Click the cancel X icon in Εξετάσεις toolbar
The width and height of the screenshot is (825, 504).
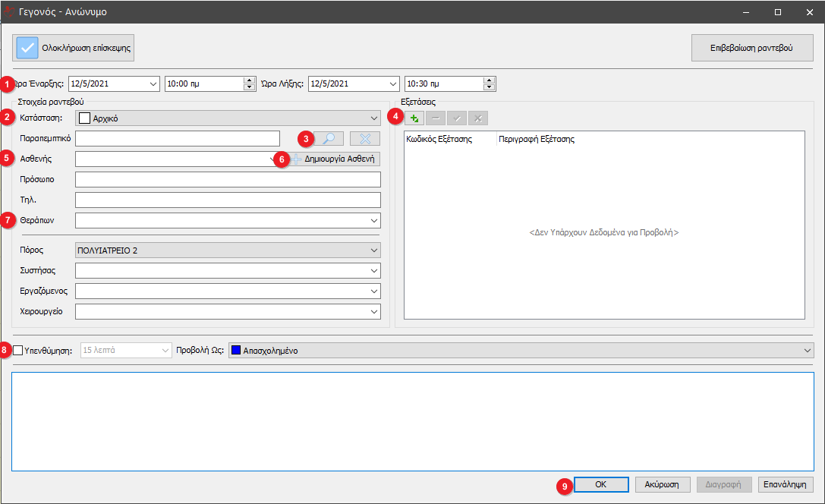[478, 118]
